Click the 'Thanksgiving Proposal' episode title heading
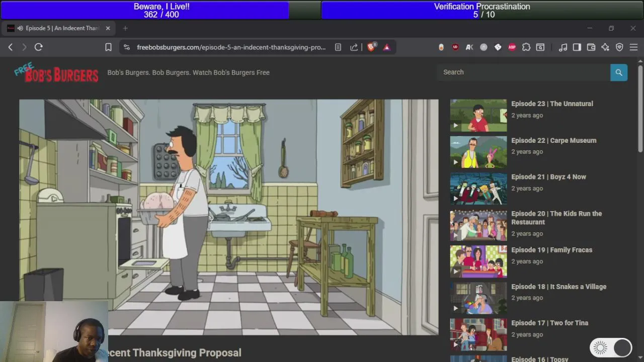The width and height of the screenshot is (644, 362). [x=187, y=353]
